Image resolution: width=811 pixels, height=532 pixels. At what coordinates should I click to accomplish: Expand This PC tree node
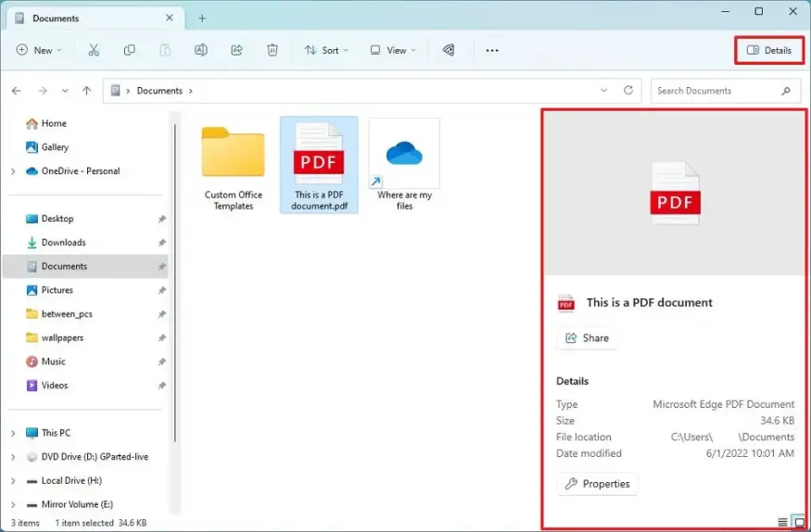click(x=13, y=433)
